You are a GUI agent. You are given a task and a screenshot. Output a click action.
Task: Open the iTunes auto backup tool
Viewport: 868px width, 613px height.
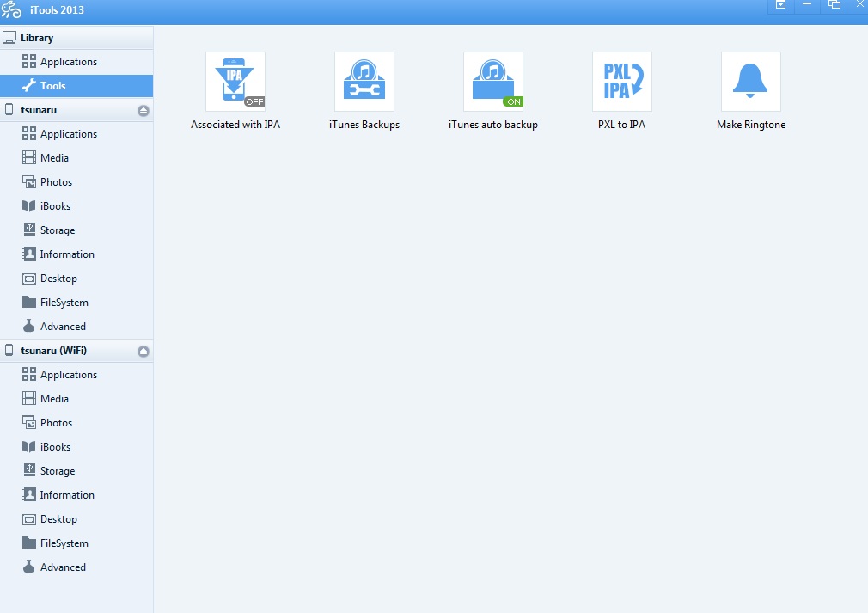(493, 82)
